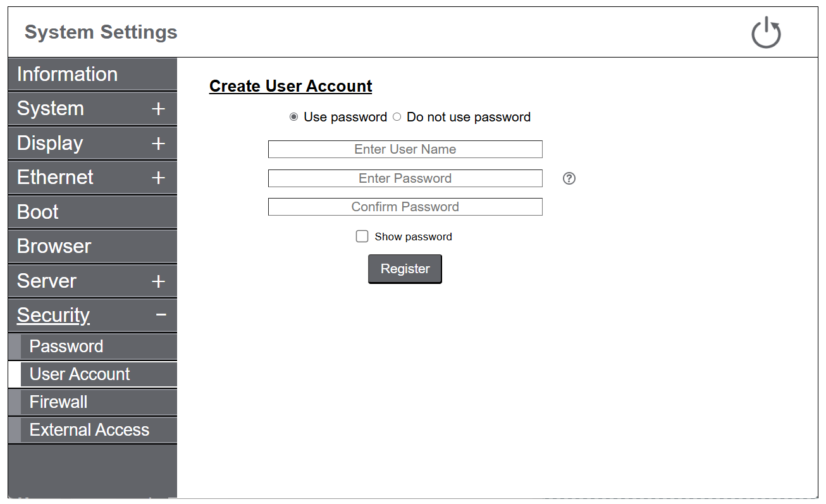This screenshot has width=826, height=504.
Task: Choose the Do not use password option
Action: pyautogui.click(x=397, y=117)
